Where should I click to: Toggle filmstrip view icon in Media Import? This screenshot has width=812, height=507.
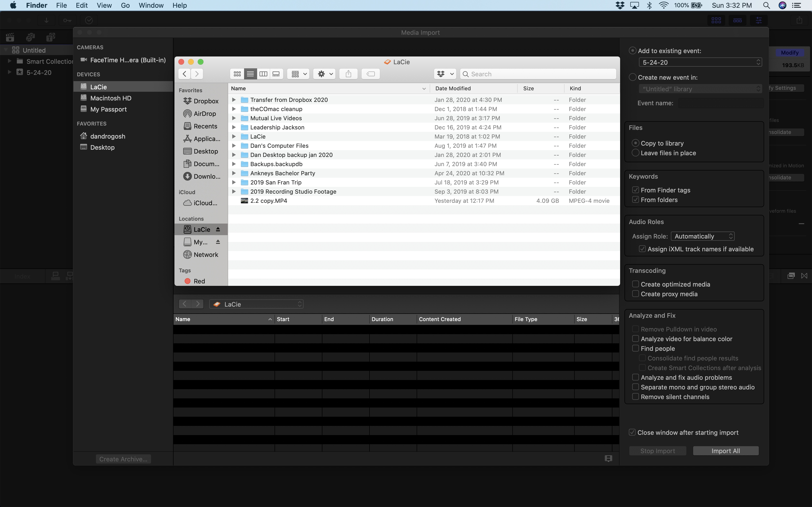(608, 458)
